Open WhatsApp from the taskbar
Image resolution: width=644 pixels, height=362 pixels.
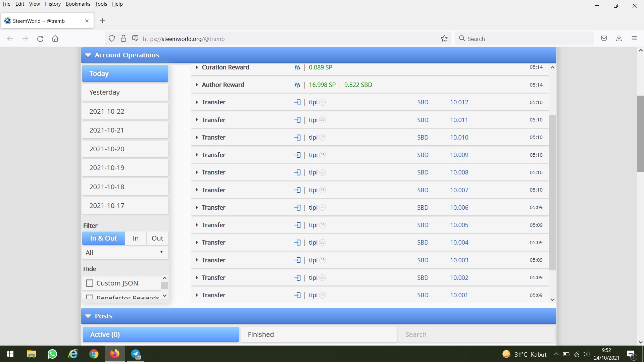click(x=52, y=354)
